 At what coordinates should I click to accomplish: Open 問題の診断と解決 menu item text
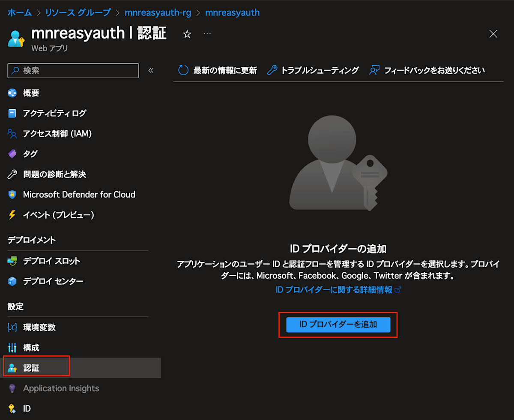point(54,174)
